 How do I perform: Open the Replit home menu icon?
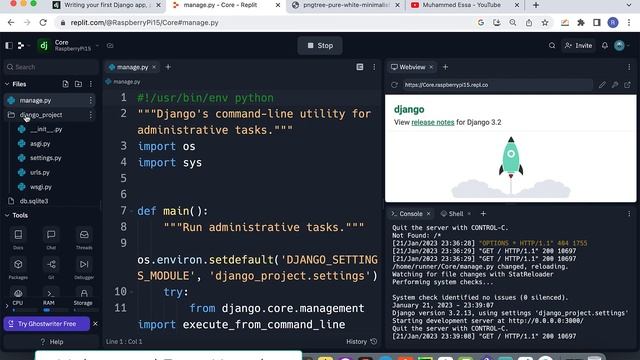pyautogui.click(x=21, y=46)
